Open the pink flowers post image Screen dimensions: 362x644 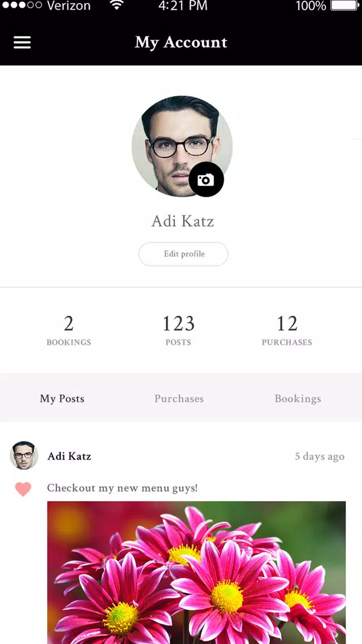pyautogui.click(x=196, y=573)
